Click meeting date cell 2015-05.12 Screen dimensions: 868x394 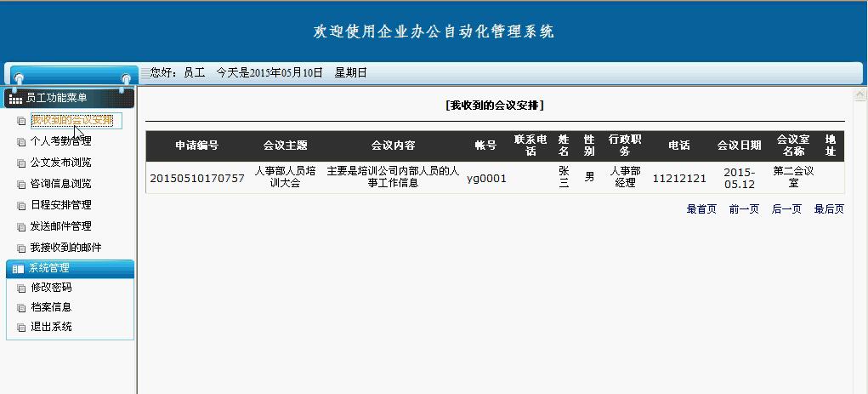pos(740,178)
